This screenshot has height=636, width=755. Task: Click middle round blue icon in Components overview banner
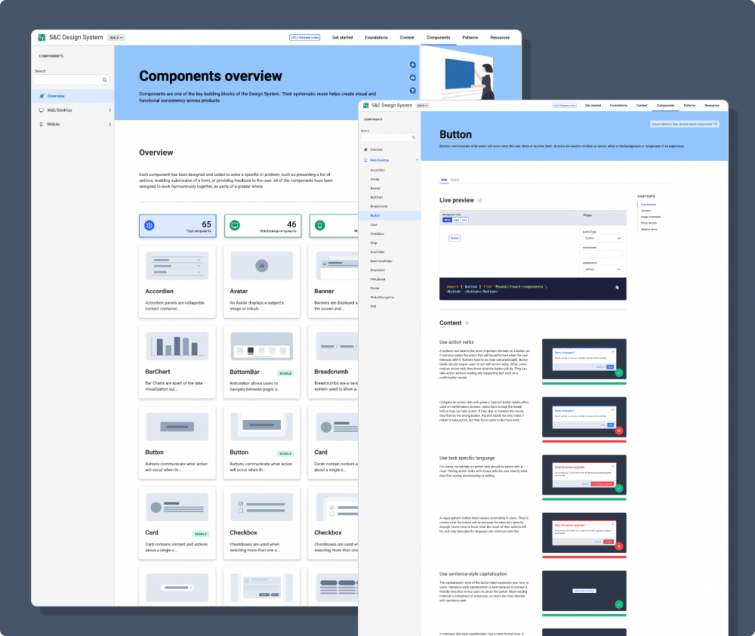point(413,78)
